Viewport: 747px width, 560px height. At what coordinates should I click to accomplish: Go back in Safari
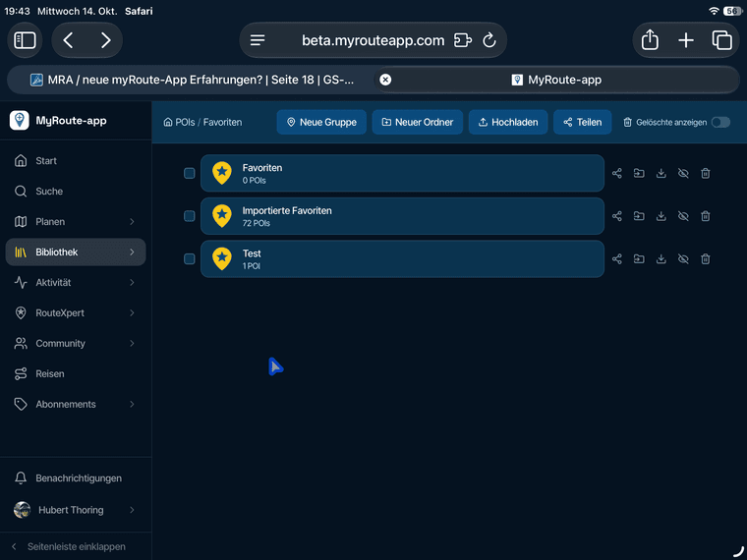tap(68, 40)
